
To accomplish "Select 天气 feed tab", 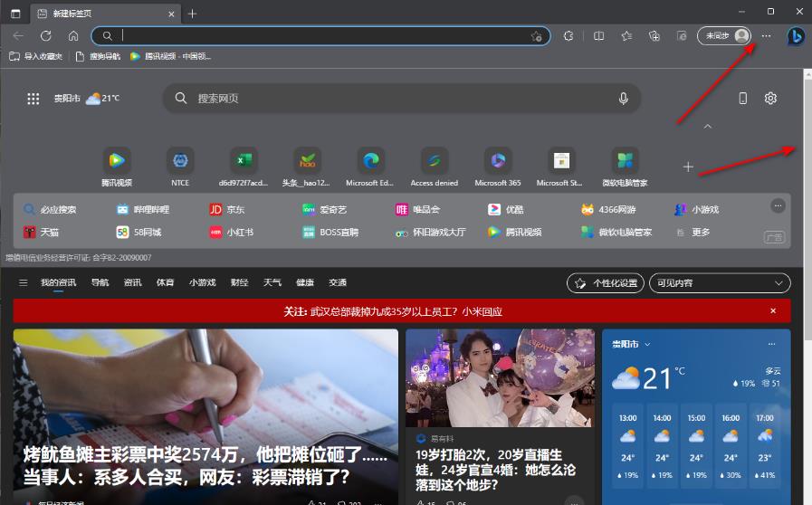I will coord(272,282).
